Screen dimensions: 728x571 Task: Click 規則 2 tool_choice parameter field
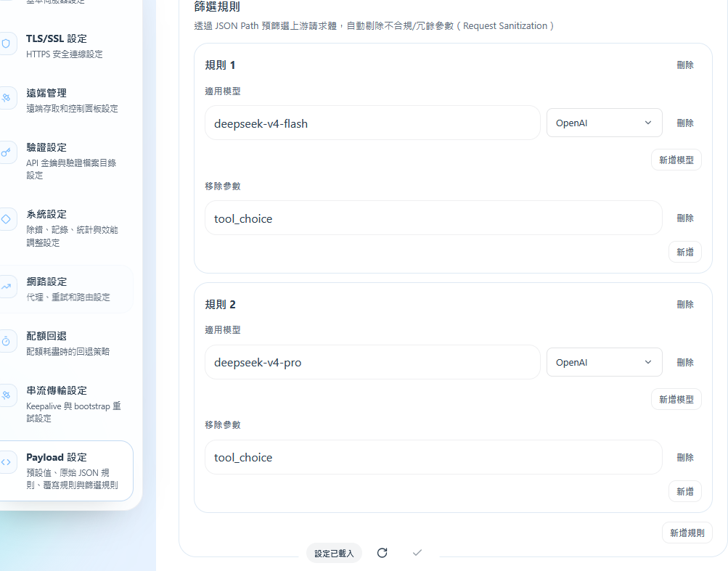click(433, 457)
